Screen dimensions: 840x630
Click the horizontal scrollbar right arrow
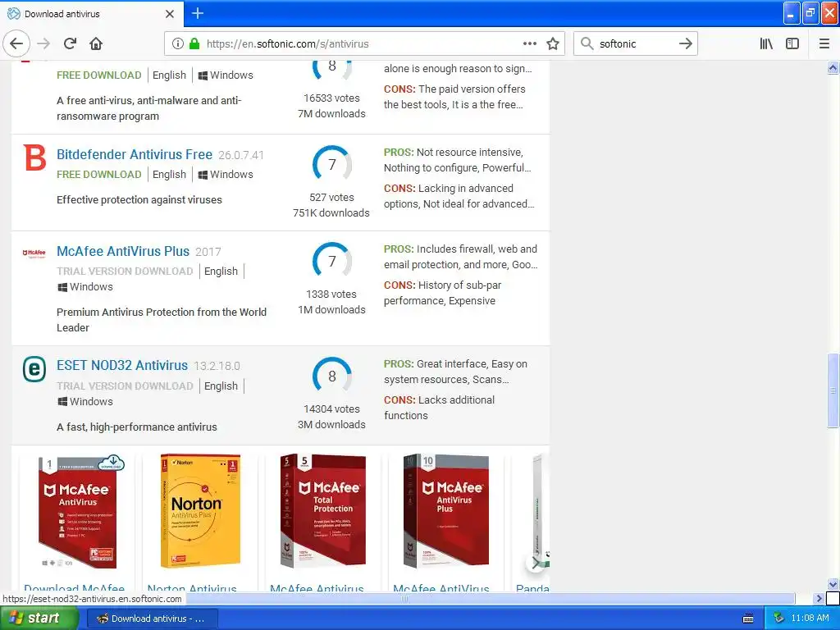(819, 598)
